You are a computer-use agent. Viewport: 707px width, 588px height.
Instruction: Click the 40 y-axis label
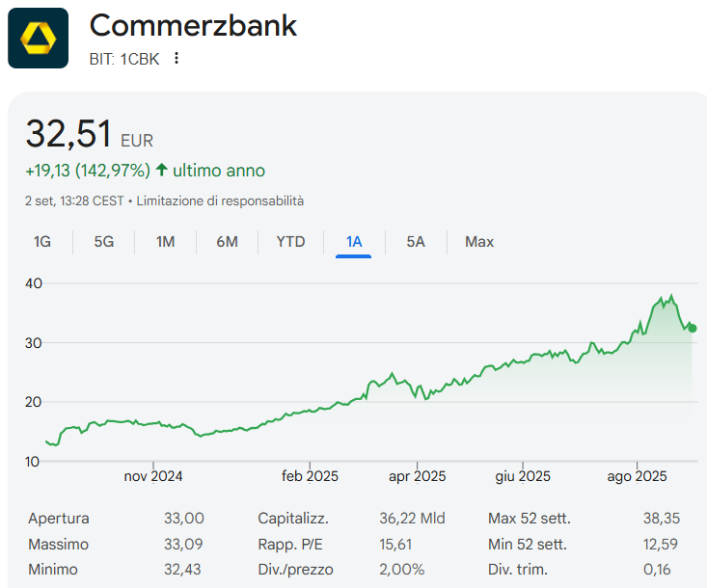point(34,283)
